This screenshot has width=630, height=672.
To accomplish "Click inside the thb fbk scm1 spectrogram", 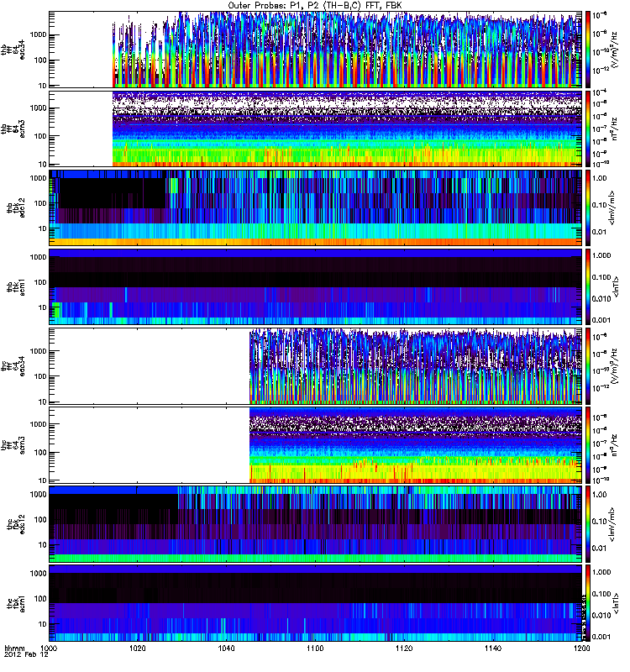I will [316, 286].
